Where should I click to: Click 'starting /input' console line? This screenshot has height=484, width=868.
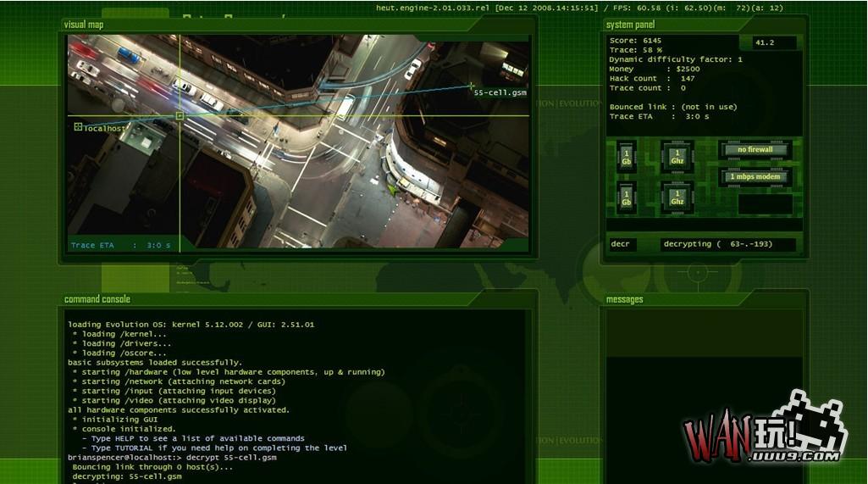[174, 391]
